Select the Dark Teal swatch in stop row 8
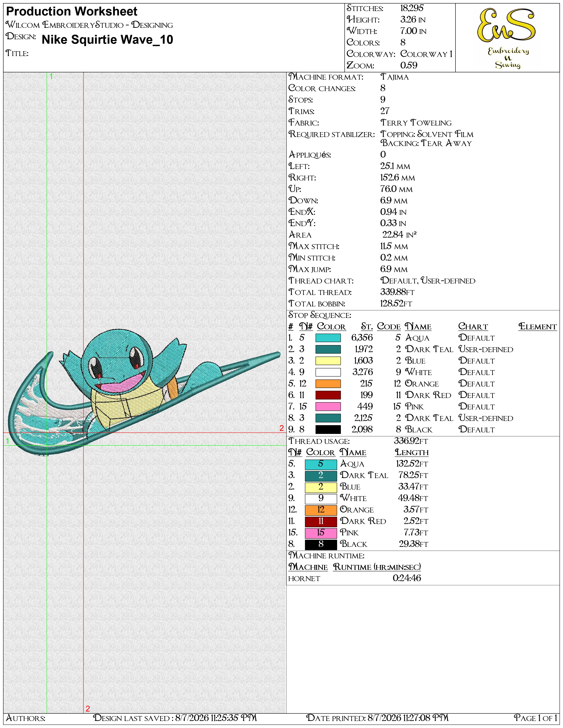This screenshot has height=728, width=563. point(328,418)
